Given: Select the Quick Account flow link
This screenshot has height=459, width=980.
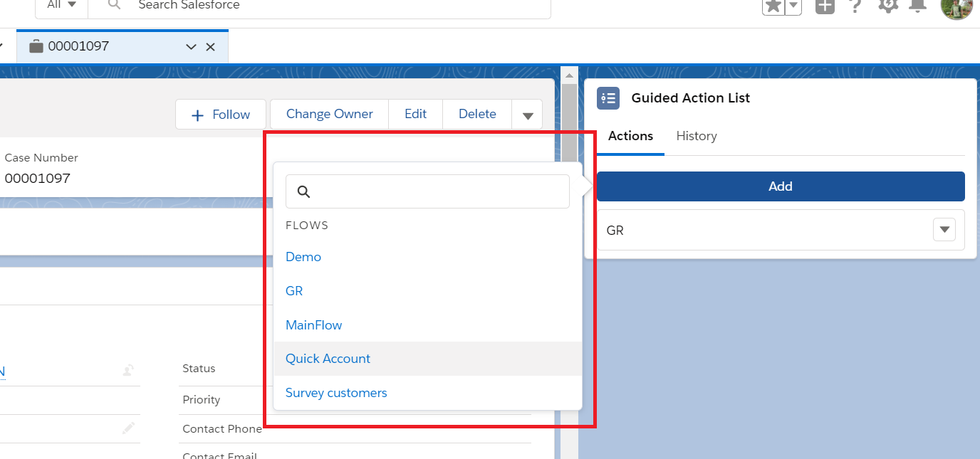Looking at the screenshot, I should pyautogui.click(x=328, y=358).
